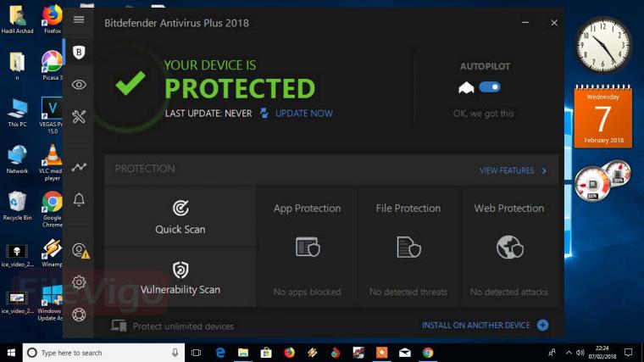Image resolution: width=644 pixels, height=362 pixels.
Task: Open Task View on the taskbar
Action: (x=197, y=353)
